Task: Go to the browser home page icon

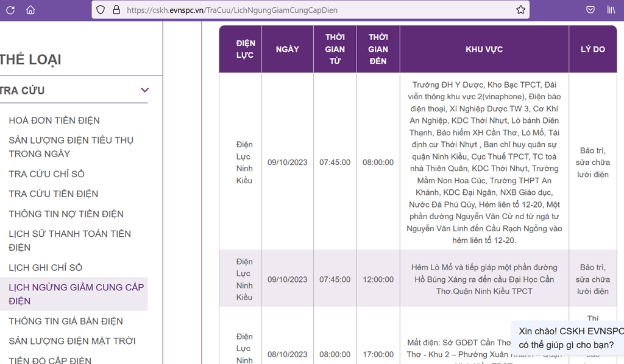Action: point(30,10)
